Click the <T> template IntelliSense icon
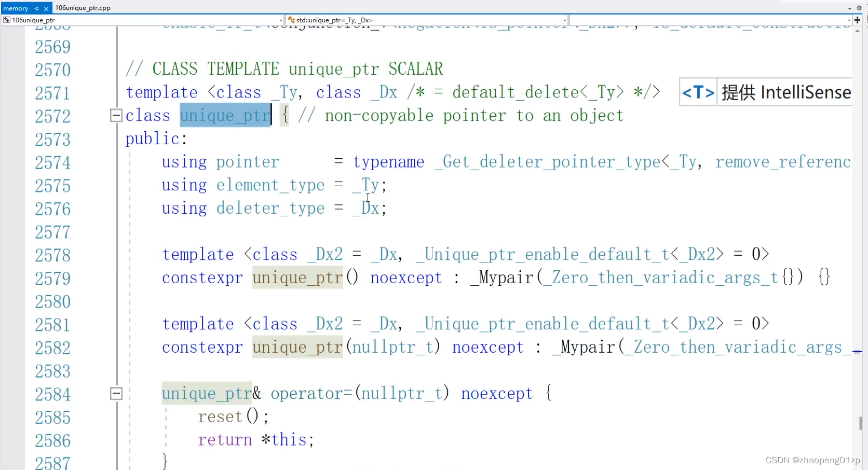The width and height of the screenshot is (868, 470). (x=698, y=92)
